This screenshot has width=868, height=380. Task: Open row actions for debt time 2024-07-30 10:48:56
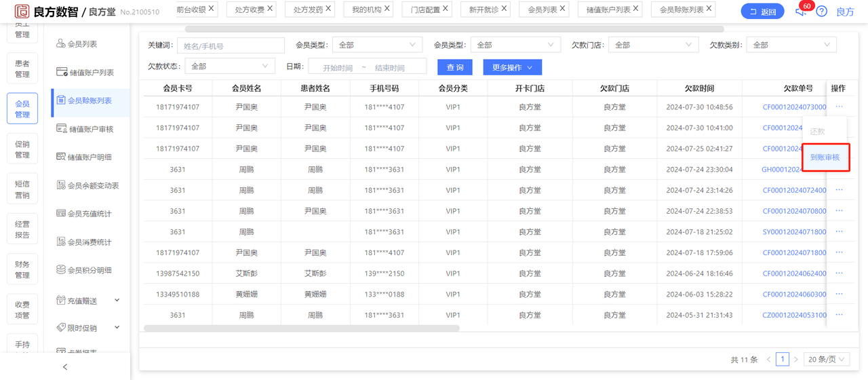point(839,107)
